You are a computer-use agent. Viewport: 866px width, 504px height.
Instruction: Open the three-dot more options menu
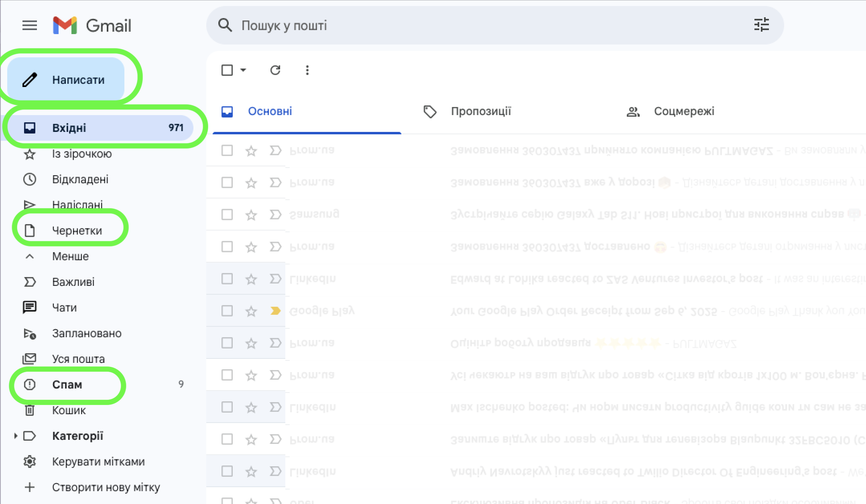click(307, 70)
